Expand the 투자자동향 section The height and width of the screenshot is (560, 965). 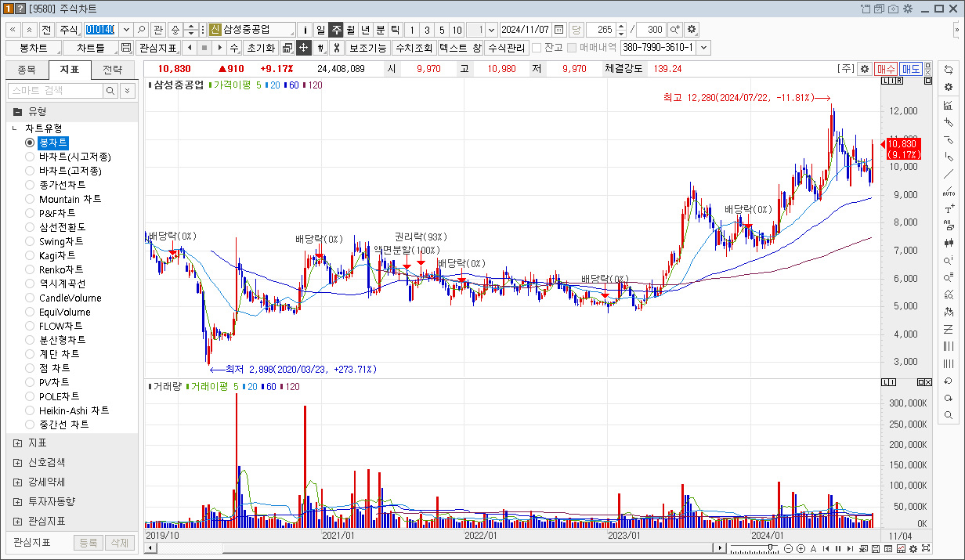(17, 501)
